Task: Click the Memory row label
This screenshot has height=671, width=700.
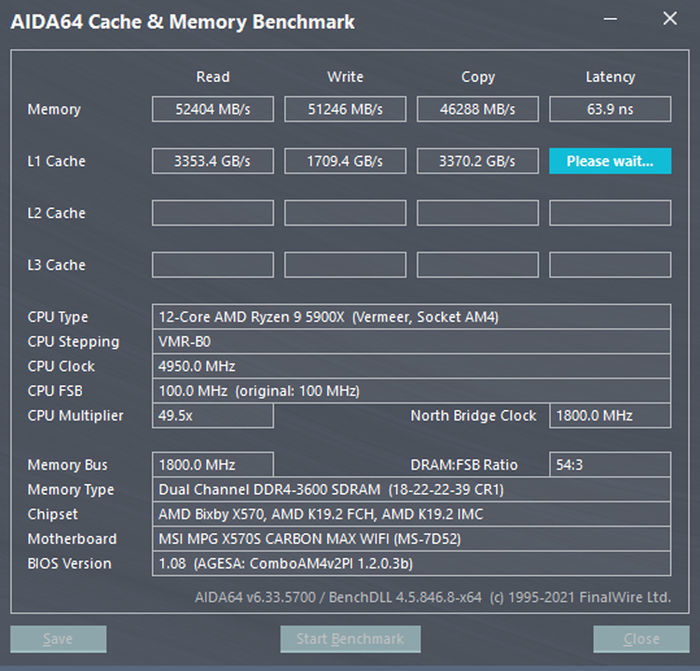Action: pyautogui.click(x=54, y=109)
